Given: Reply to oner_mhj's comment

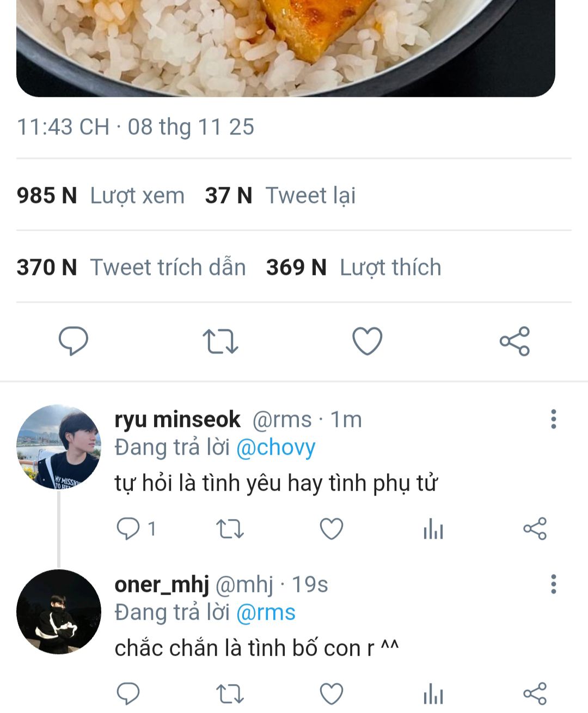Looking at the screenshot, I should (x=128, y=694).
